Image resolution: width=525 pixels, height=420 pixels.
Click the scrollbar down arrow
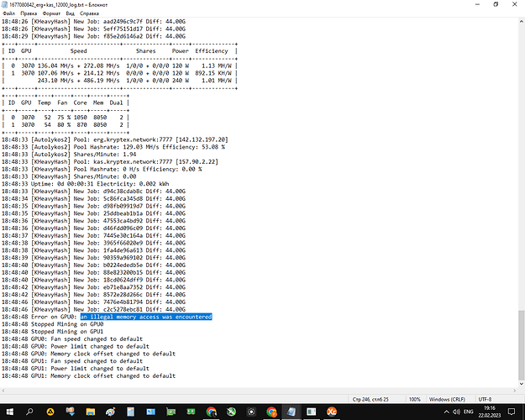(520, 382)
